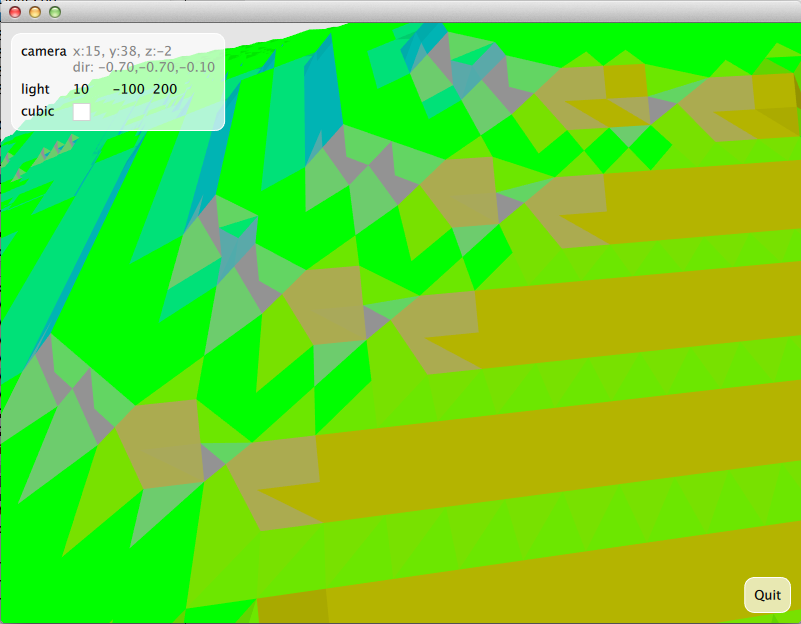Screen dimensions: 801x624
Task: Click the camera label
Action: tap(43, 51)
